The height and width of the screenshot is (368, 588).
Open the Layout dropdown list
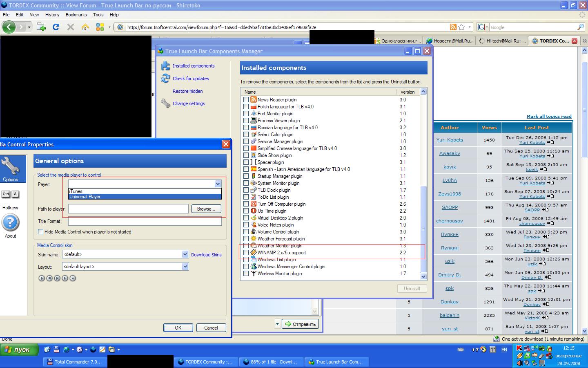pyautogui.click(x=185, y=267)
